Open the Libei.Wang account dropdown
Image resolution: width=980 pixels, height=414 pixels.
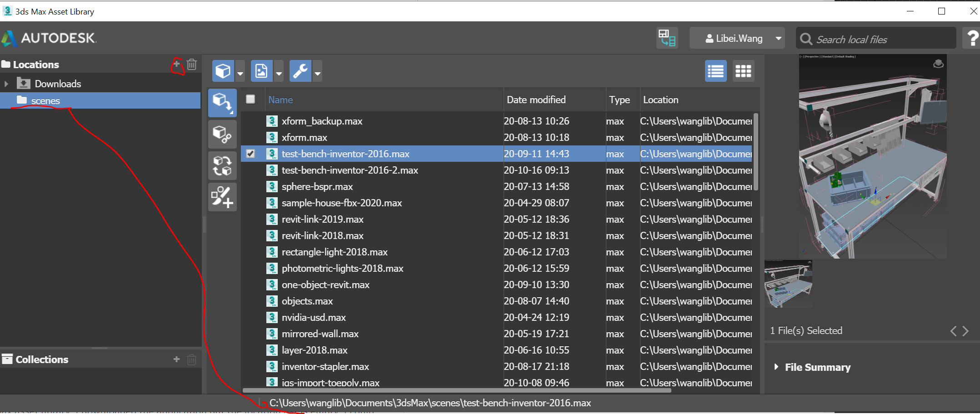tap(778, 39)
